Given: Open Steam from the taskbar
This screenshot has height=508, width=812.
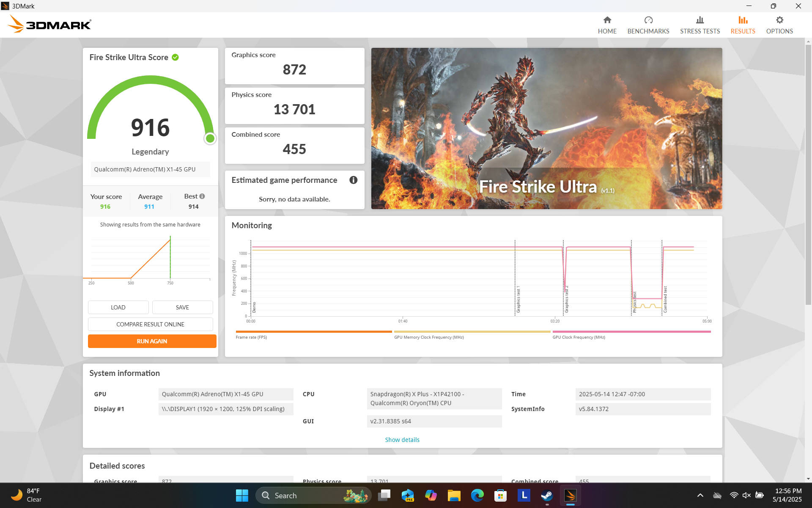Looking at the screenshot, I should click(547, 495).
